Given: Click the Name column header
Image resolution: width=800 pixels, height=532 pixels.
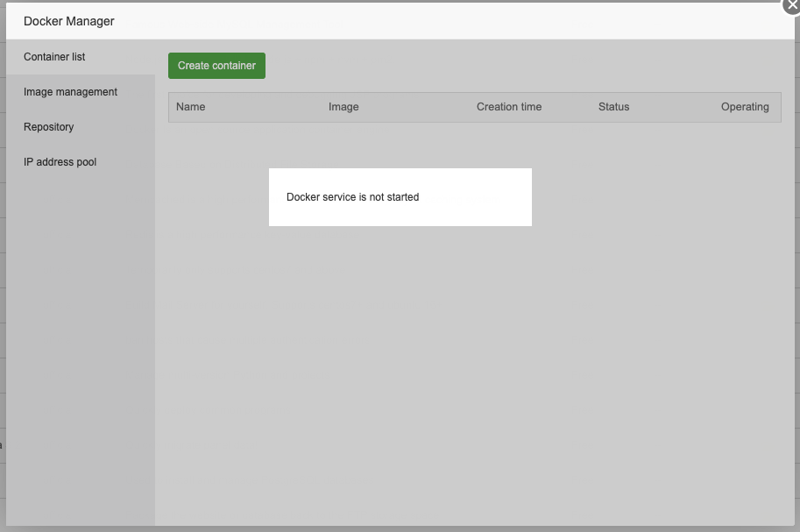Looking at the screenshot, I should [x=191, y=107].
